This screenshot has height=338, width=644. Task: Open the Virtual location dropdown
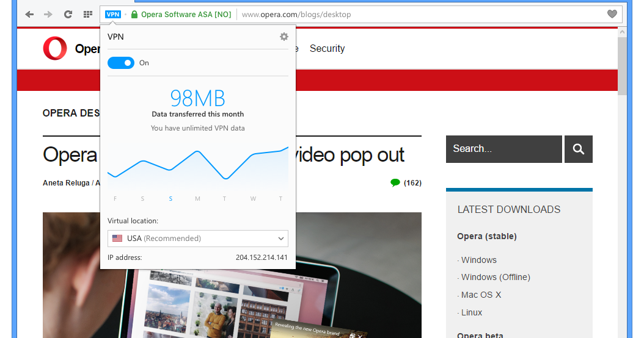click(198, 239)
